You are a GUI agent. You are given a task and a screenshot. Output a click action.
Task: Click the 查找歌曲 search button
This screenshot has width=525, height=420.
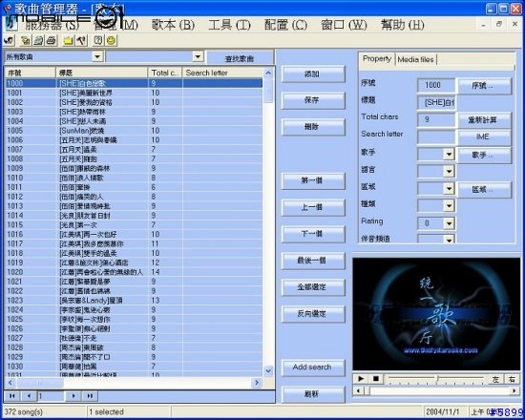[x=240, y=58]
